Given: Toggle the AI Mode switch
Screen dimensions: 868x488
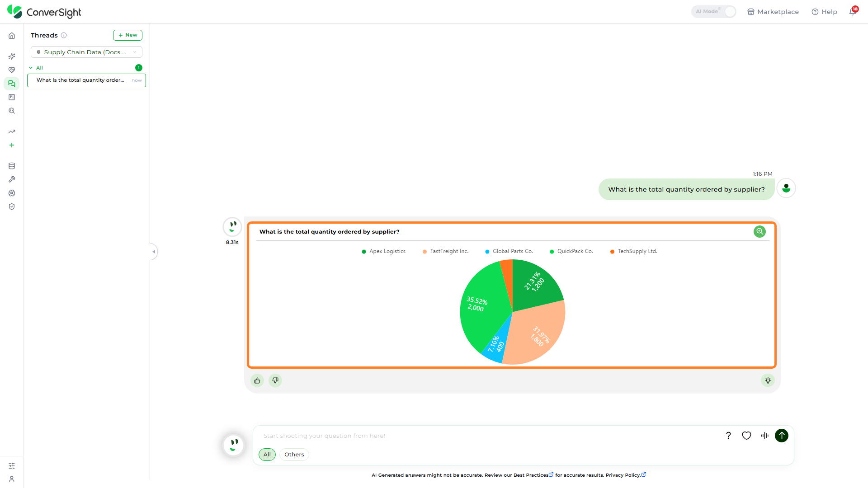Looking at the screenshot, I should pos(713,12).
